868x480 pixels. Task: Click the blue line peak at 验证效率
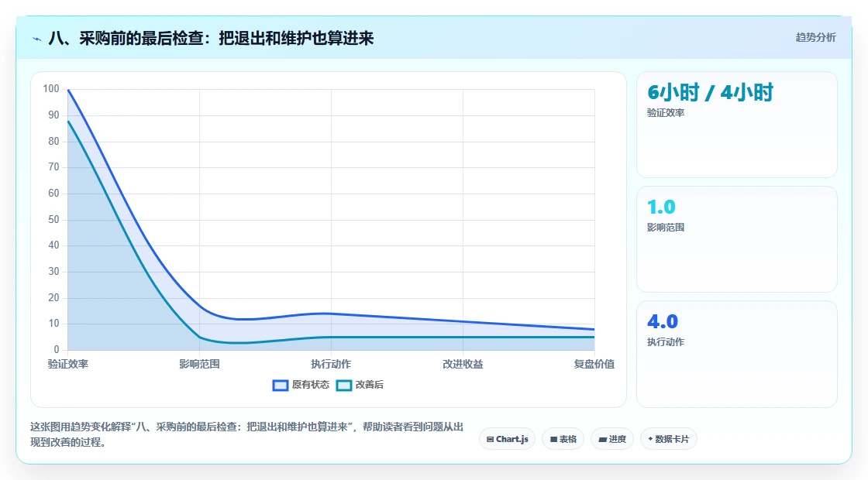click(68, 90)
